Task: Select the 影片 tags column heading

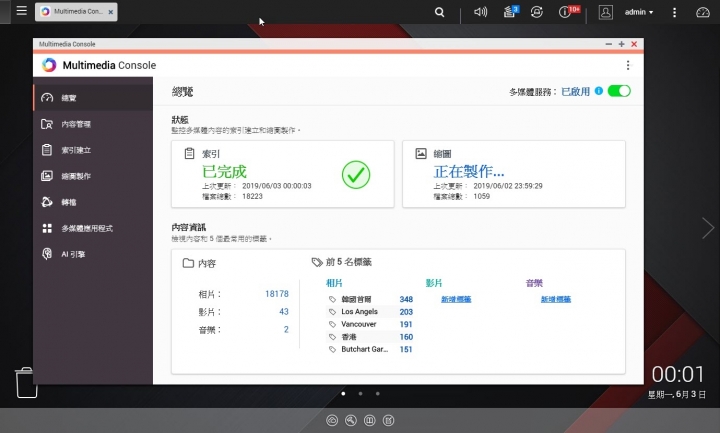Action: pyautogui.click(x=434, y=283)
